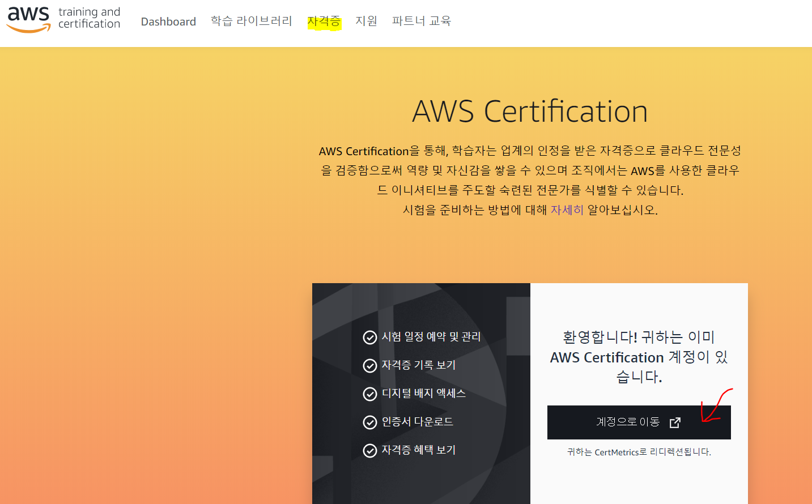This screenshot has height=504, width=812.
Task: Go to 파트너 교육 page
Action: pos(422,21)
